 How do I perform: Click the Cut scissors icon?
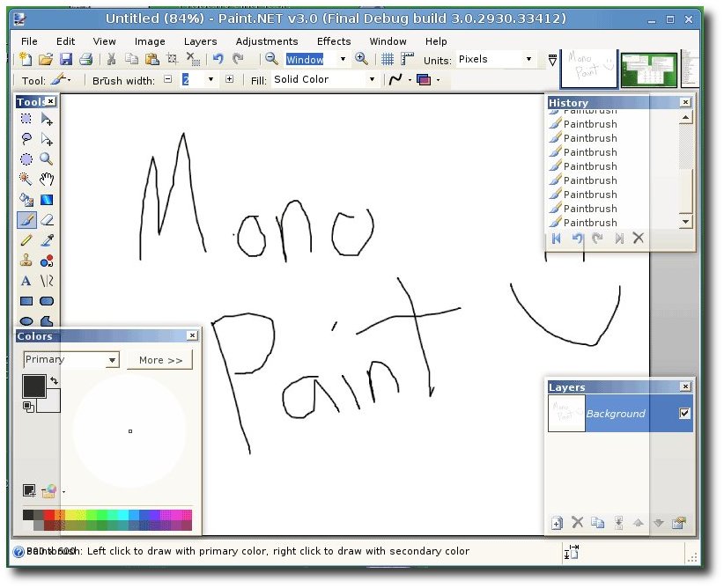(x=111, y=59)
